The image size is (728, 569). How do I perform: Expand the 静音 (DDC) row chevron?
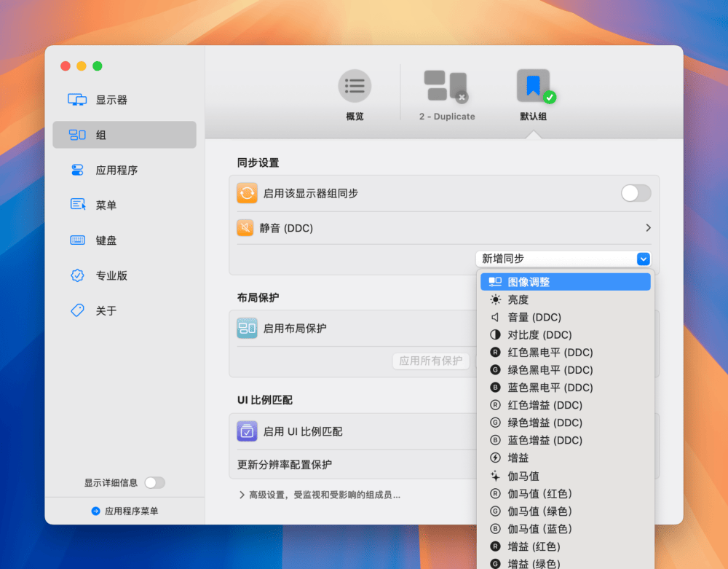647,228
